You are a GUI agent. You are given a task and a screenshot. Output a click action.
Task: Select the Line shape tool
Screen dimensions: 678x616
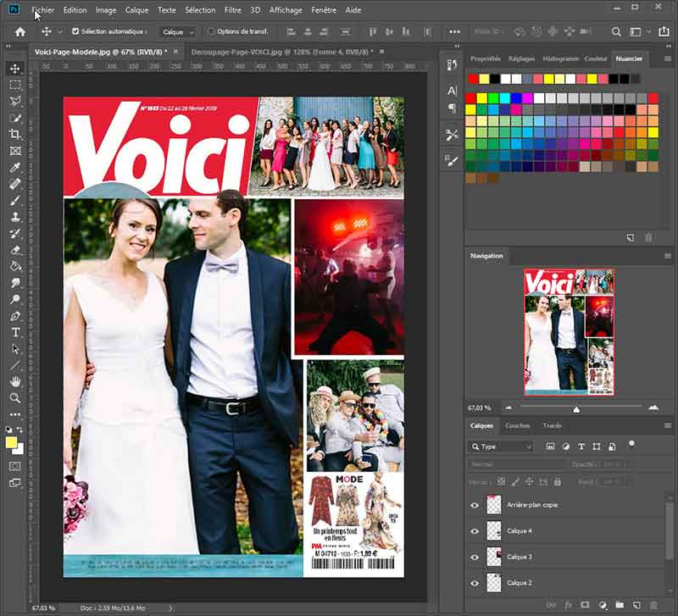pyautogui.click(x=15, y=365)
